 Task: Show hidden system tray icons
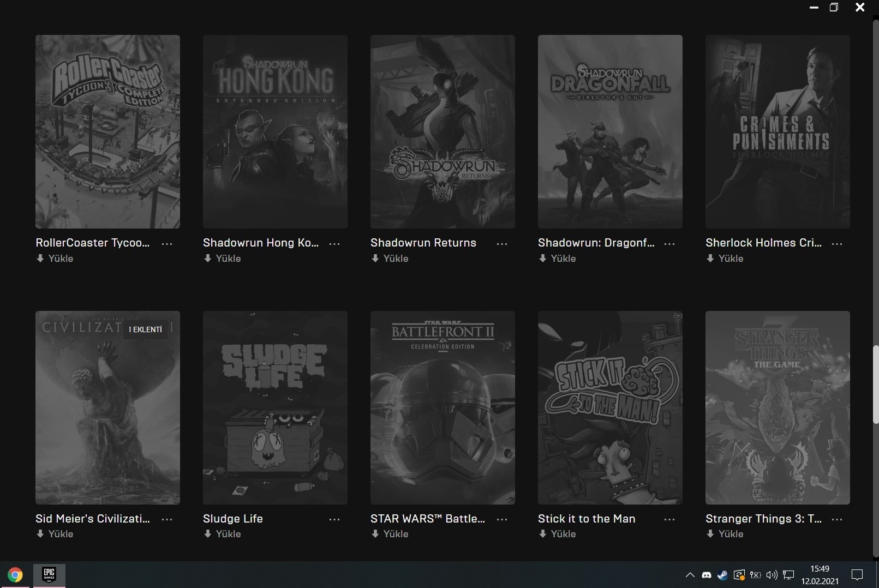coord(690,575)
